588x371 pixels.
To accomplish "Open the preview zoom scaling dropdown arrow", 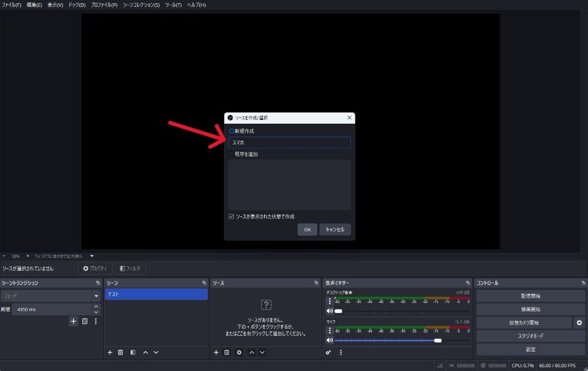I will click(92, 256).
